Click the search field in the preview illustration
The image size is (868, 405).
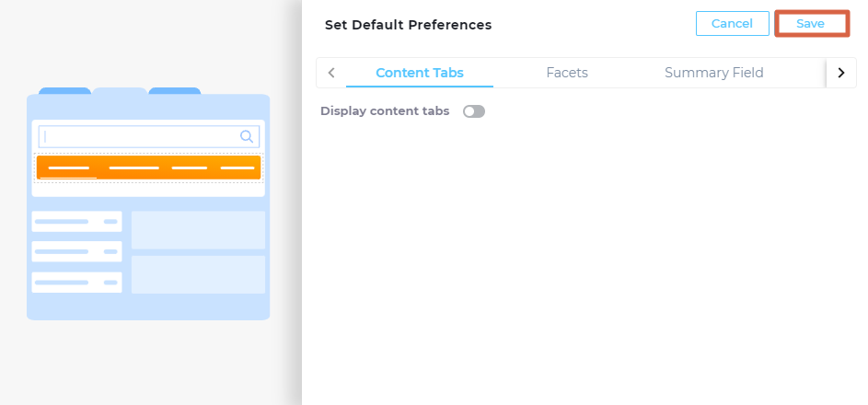click(x=140, y=136)
